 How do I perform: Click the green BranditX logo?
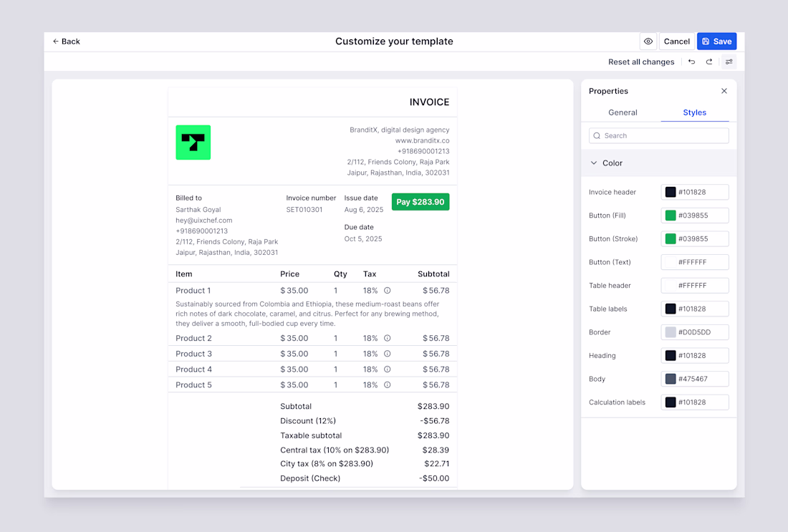point(193,142)
